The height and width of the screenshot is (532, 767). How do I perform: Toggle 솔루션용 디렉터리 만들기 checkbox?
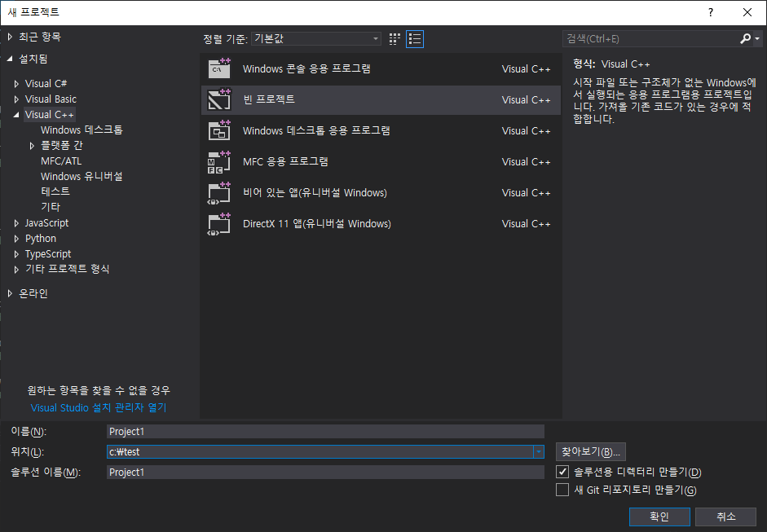(562, 472)
